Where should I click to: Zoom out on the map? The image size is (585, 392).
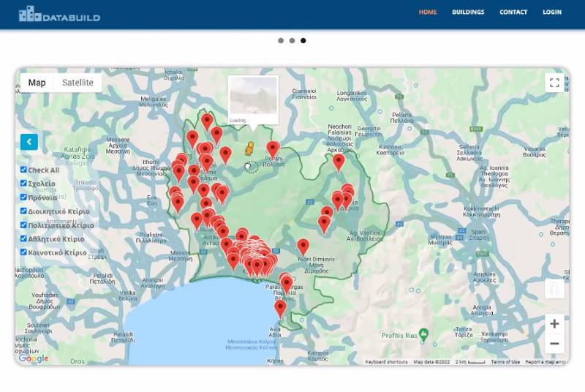coord(554,344)
